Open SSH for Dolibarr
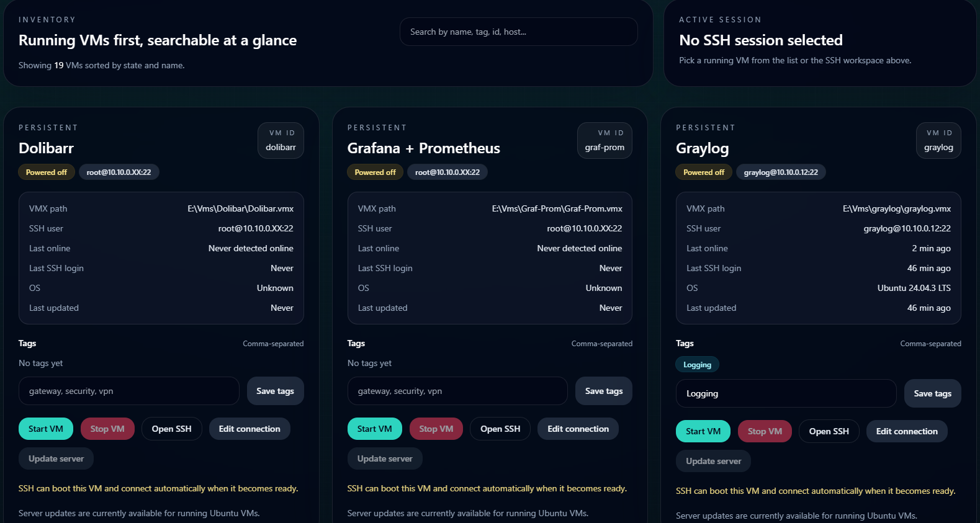The height and width of the screenshot is (523, 980). click(172, 429)
